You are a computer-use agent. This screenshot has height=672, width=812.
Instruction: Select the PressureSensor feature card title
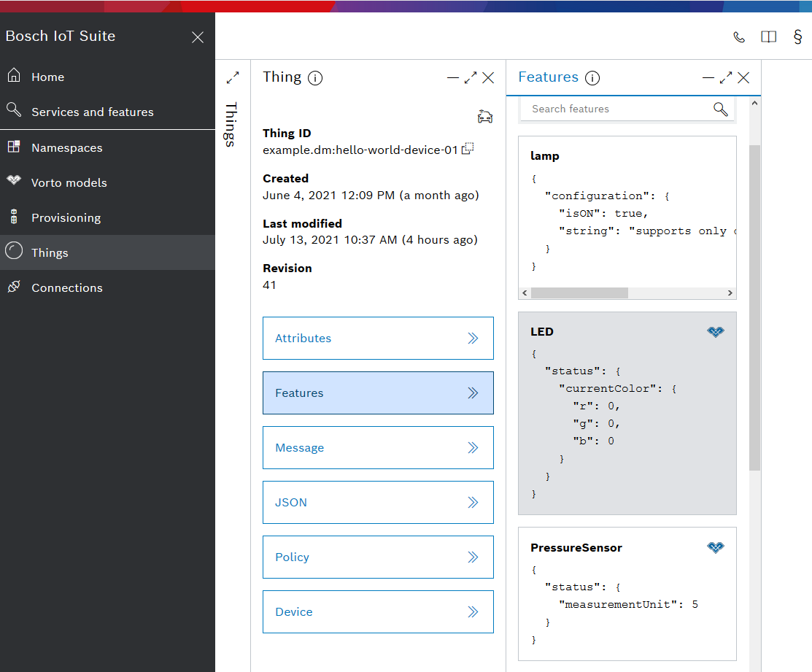(x=576, y=548)
